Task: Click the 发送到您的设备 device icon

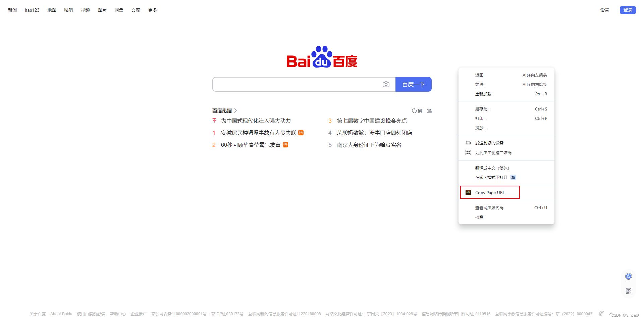Action: coord(468,143)
